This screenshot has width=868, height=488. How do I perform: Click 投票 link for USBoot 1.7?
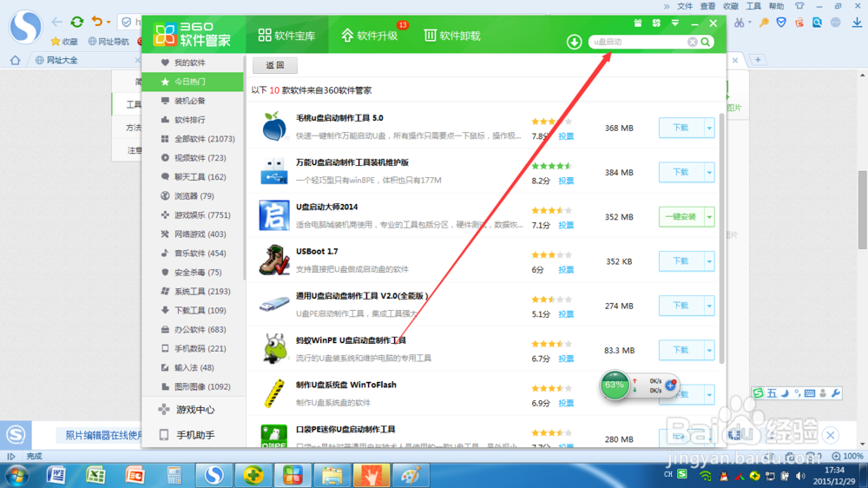[566, 270]
